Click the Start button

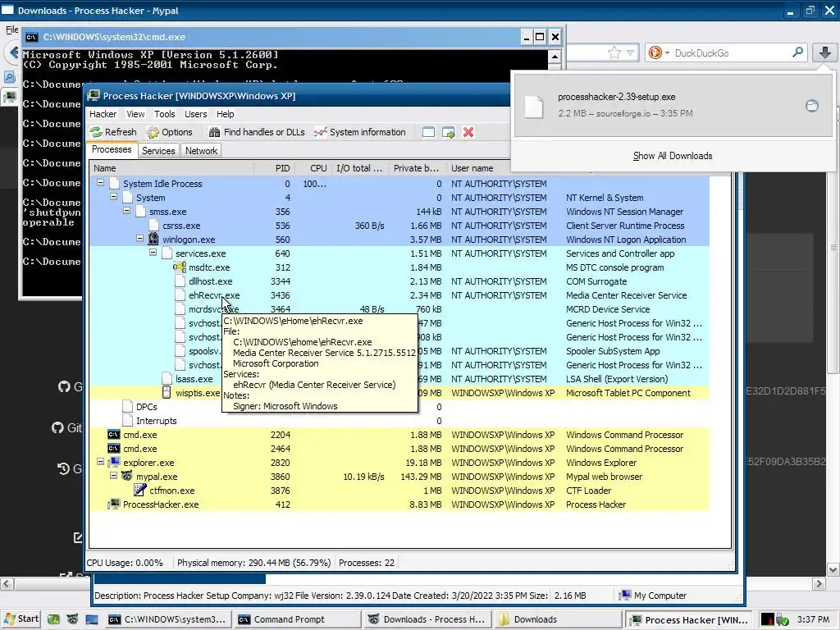pos(21,619)
